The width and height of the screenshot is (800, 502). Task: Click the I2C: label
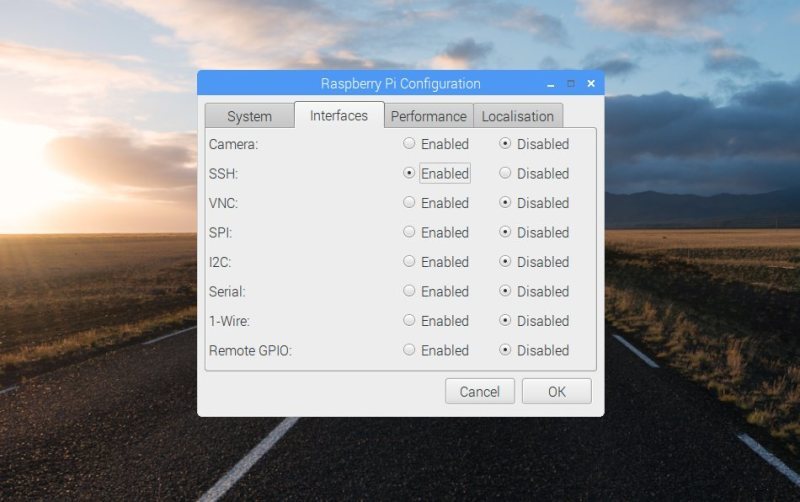point(220,263)
